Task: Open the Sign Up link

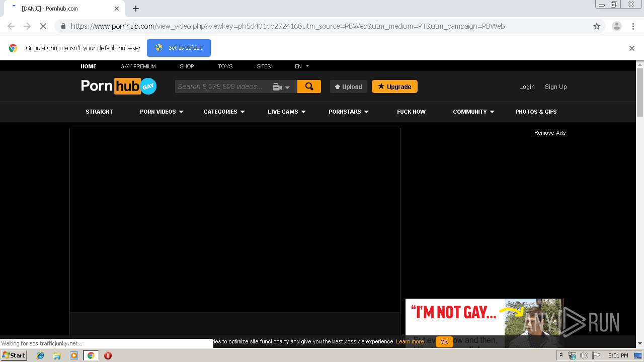Action: point(556,87)
